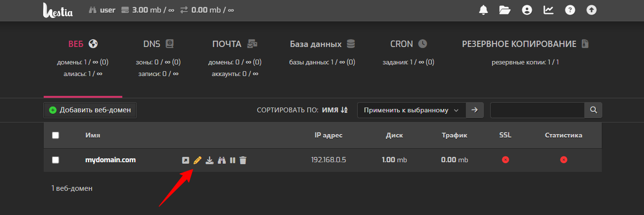644x215 pixels.
Task: Click the search magnifier button
Action: [593, 110]
